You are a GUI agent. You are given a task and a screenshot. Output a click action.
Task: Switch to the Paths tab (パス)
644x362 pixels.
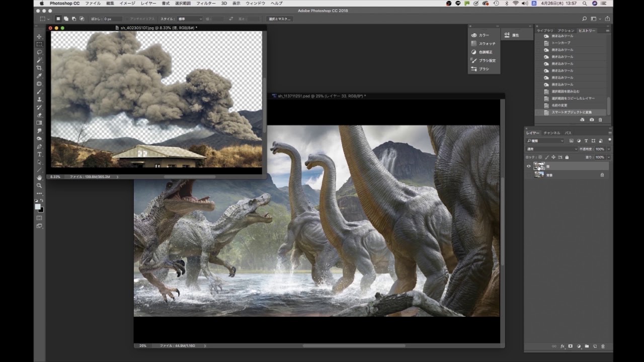coord(568,133)
